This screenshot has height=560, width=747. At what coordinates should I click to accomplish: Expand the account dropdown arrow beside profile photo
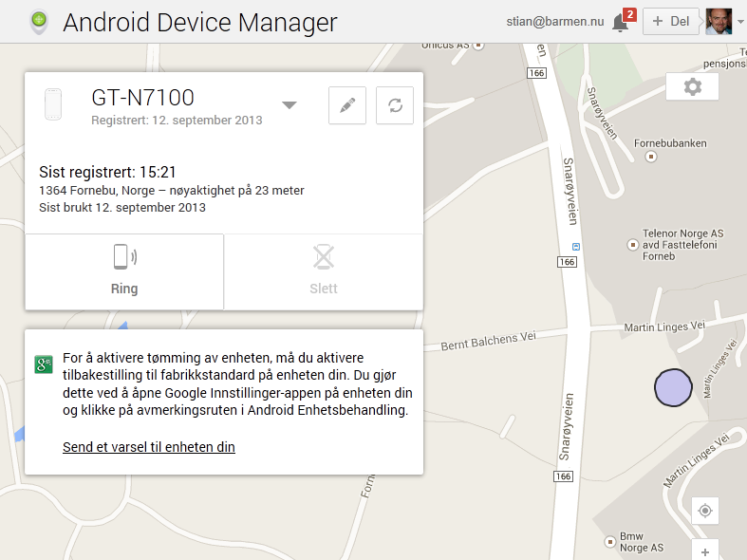point(739,22)
